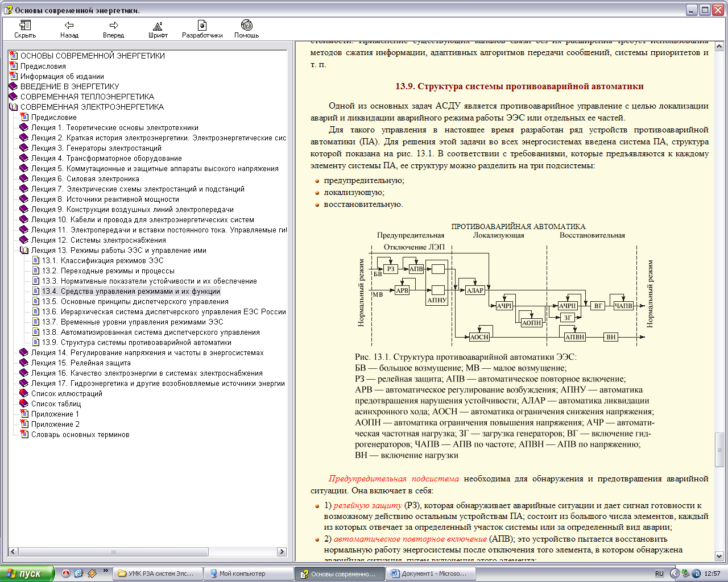Click the heading 13.9. Структура системы противоаварийной автоматики
Screen dimensions: 728x582
(519, 86)
